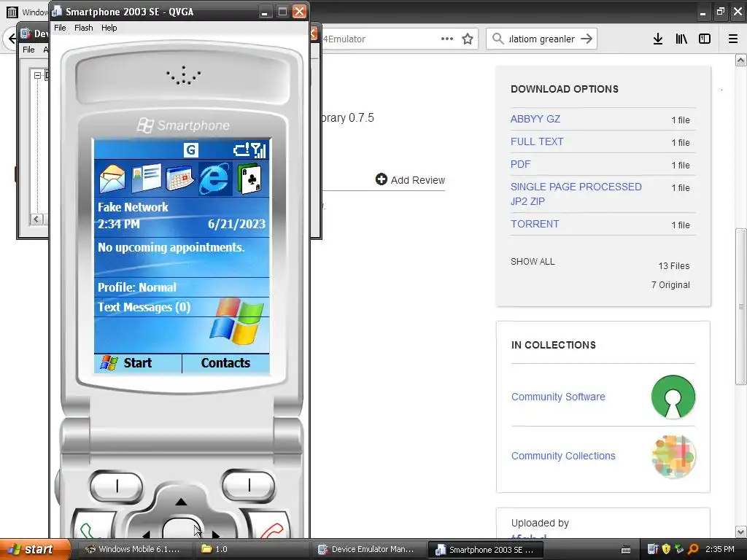Click the taskbar on-screen keyboard icon

[626, 550]
